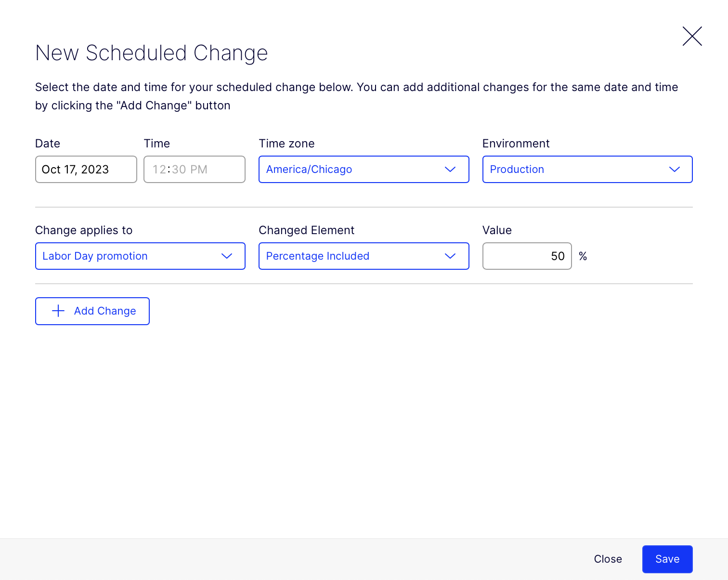The width and height of the screenshot is (728, 580).
Task: Click the New Scheduled Change title
Action: 151,53
